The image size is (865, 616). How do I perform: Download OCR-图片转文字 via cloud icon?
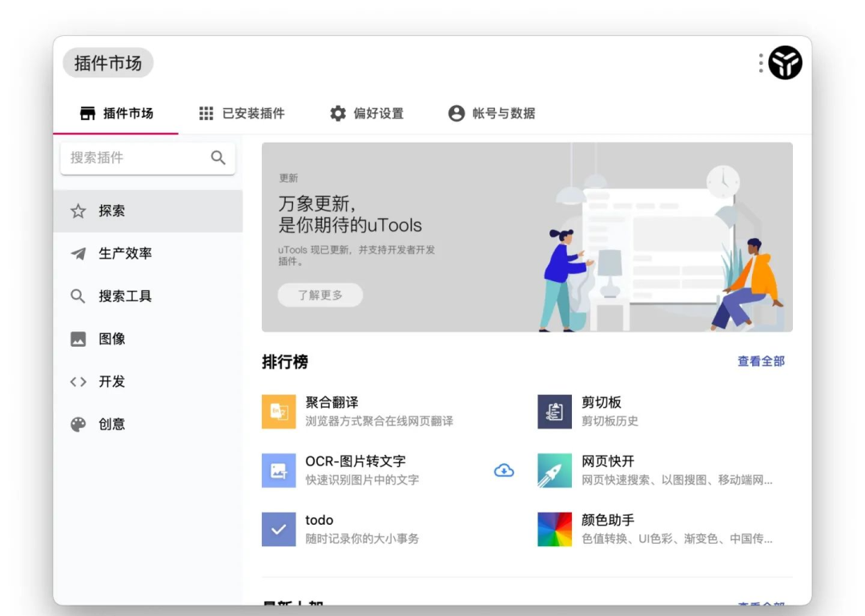click(x=504, y=470)
